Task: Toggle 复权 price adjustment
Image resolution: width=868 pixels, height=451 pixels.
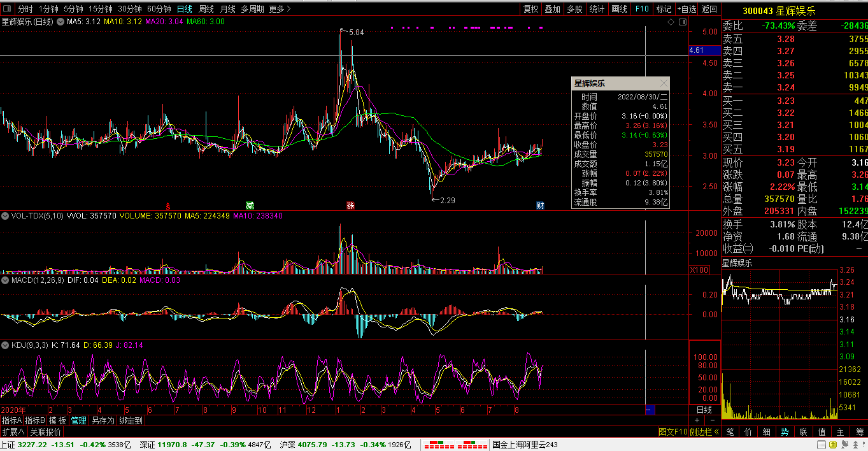Action: (x=530, y=9)
